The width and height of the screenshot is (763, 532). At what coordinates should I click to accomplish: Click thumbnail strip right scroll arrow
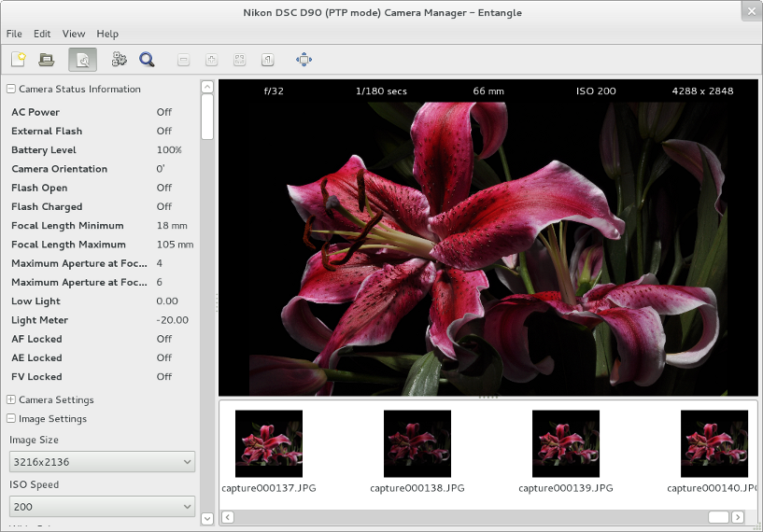click(738, 517)
